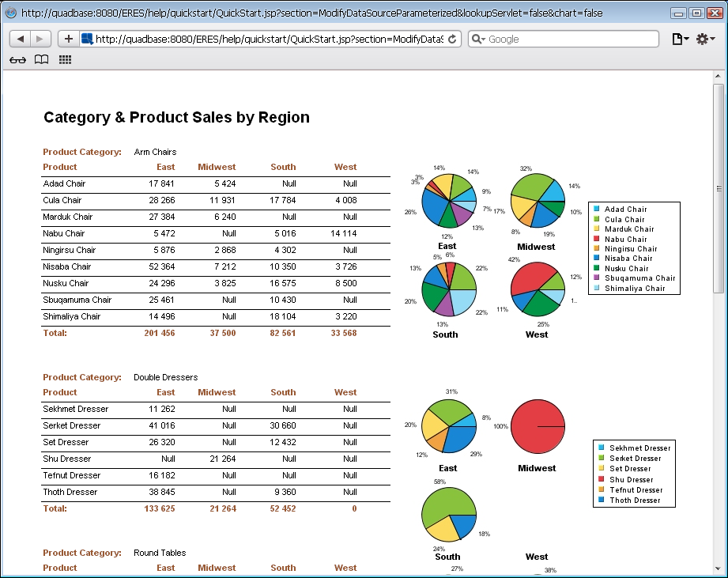The image size is (728, 578).
Task: Click the Arm Chairs West total 33 568
Action: 344,333
